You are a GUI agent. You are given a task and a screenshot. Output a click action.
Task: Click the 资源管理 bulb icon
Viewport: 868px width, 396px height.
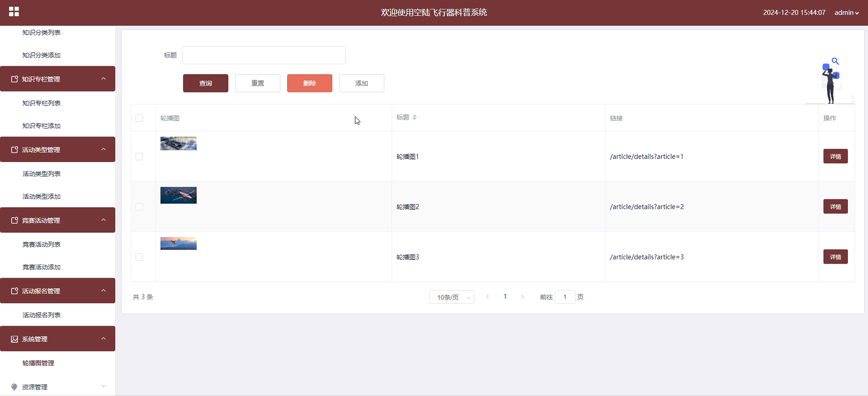point(14,387)
